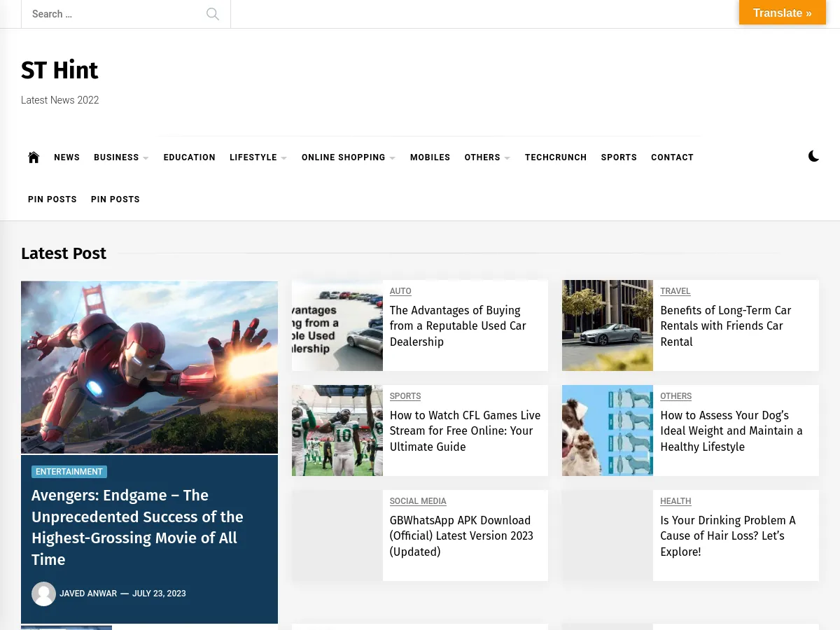Expand the Lifestyle dropdown menu
The width and height of the screenshot is (840, 630).
click(258, 157)
